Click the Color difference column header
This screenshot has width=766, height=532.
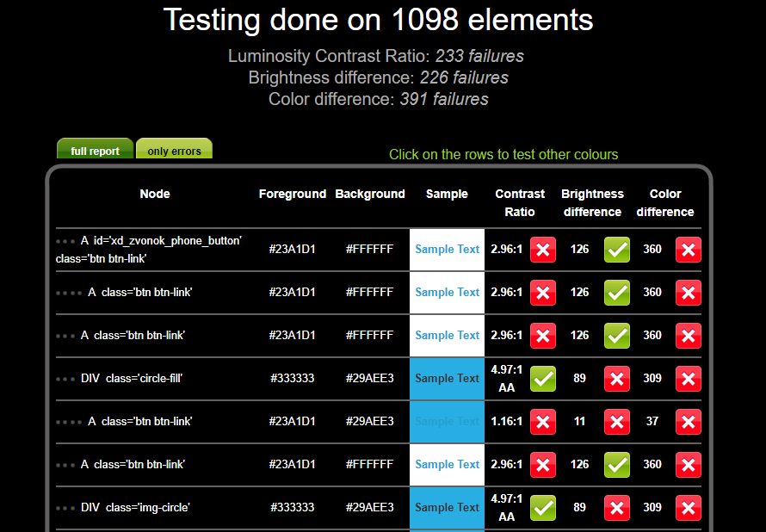[x=665, y=203]
